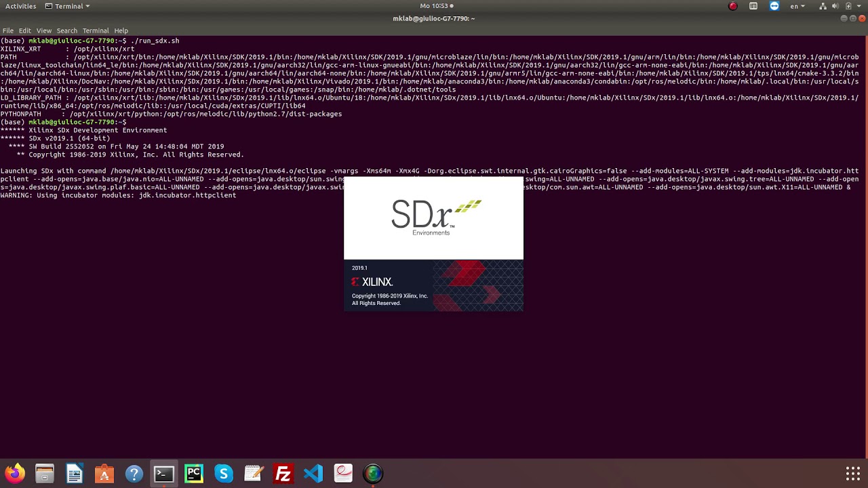
Task: Open the Help question-mark dock icon
Action: coord(134,474)
